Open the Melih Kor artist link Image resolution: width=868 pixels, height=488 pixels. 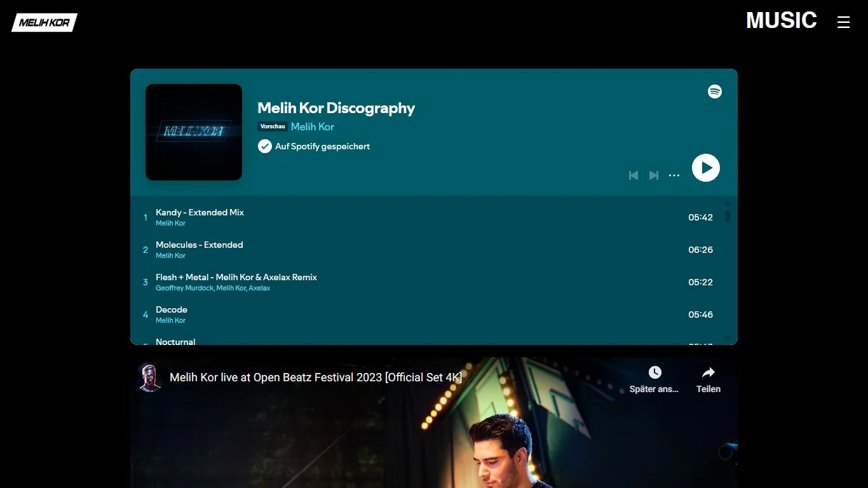312,126
